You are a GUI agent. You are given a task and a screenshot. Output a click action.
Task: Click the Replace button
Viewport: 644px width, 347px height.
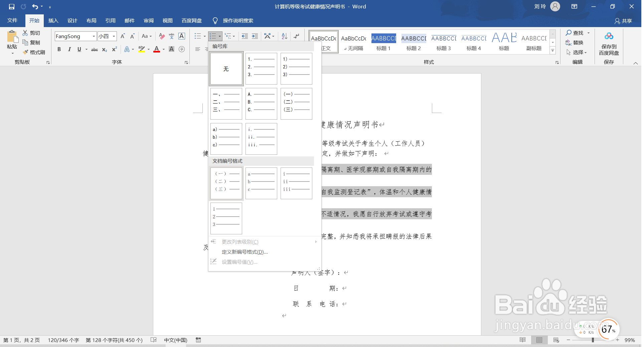coord(574,42)
